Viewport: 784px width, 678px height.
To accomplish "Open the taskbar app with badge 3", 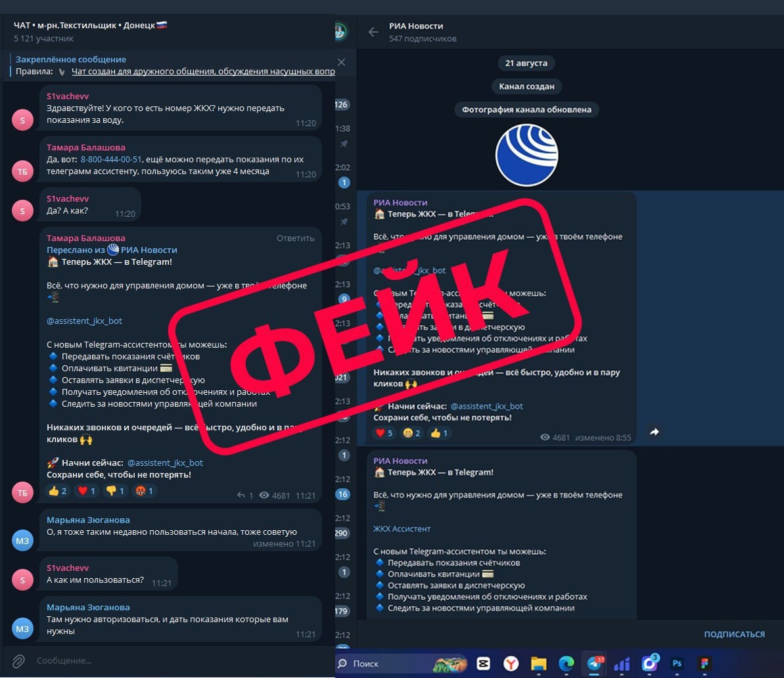I will [x=650, y=663].
